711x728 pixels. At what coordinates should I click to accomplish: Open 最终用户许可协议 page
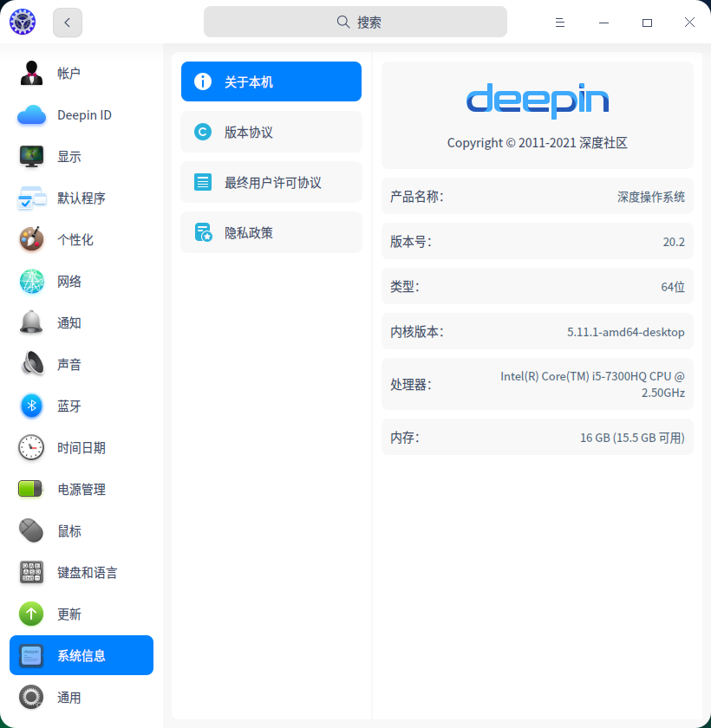(x=271, y=182)
